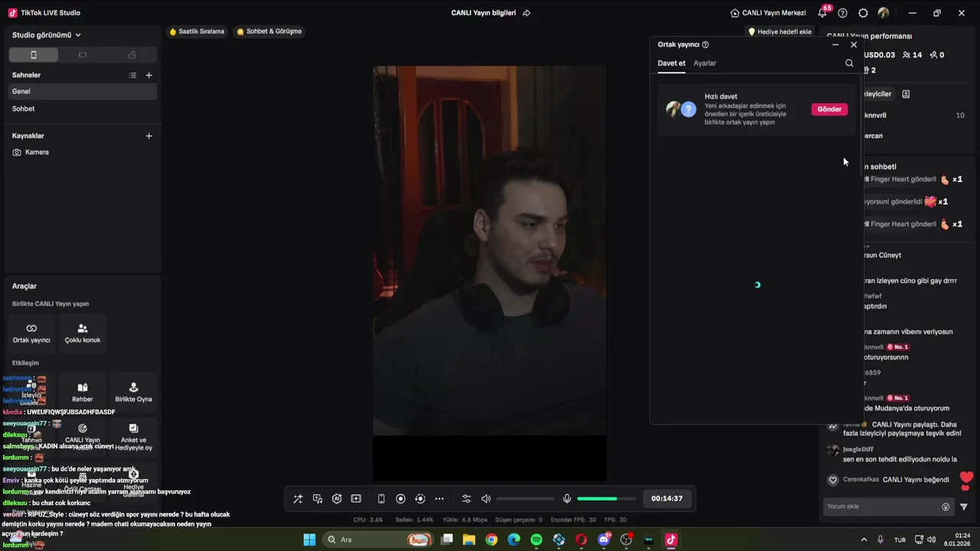The width and height of the screenshot is (980, 551).
Task: Open Discord from the taskbar
Action: point(604,540)
